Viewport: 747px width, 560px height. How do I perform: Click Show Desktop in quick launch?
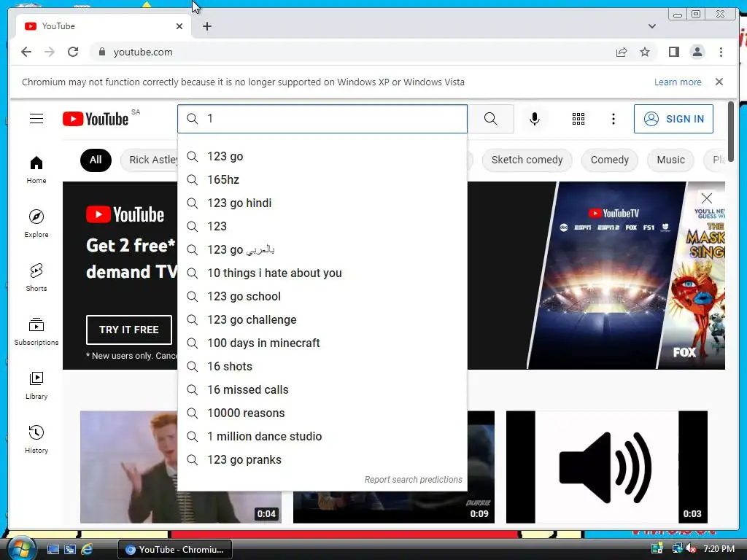pos(53,550)
